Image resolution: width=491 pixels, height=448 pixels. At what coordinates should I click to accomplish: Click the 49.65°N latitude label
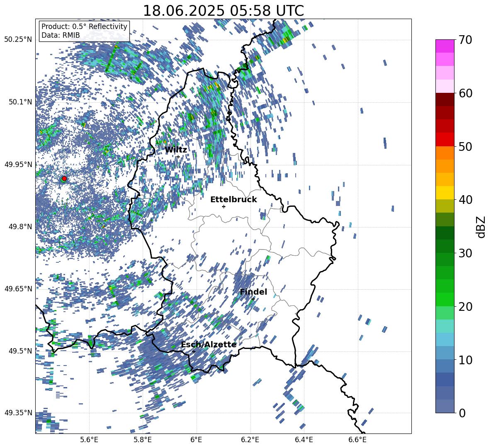click(x=18, y=288)
